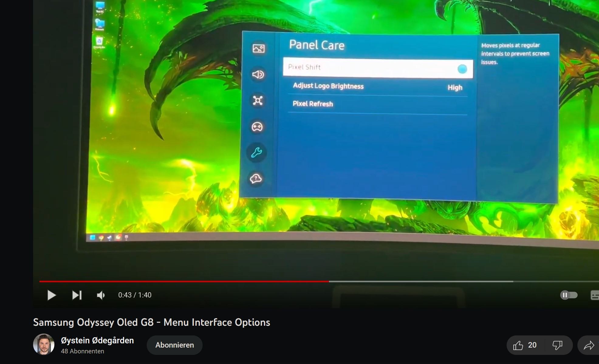Select the wrench General settings icon
Screen dimensions: 599x364
point(256,152)
